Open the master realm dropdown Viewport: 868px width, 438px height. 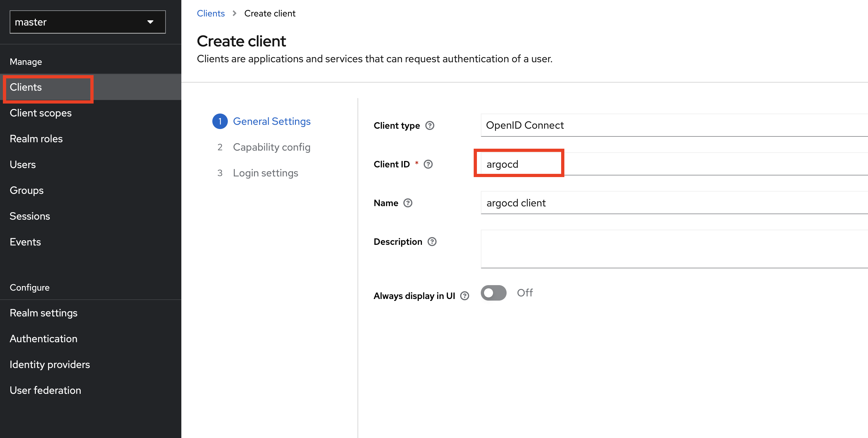coord(88,22)
